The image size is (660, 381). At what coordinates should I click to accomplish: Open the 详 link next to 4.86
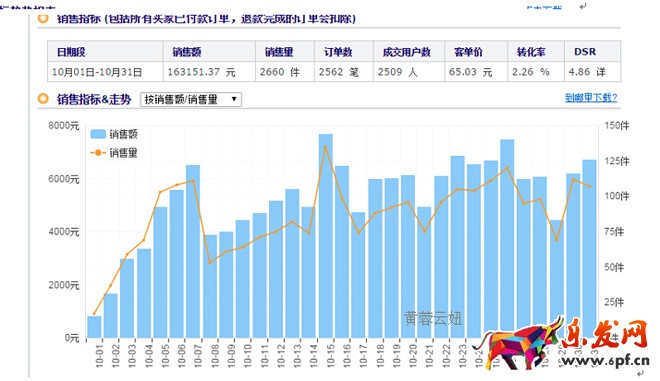[601, 72]
